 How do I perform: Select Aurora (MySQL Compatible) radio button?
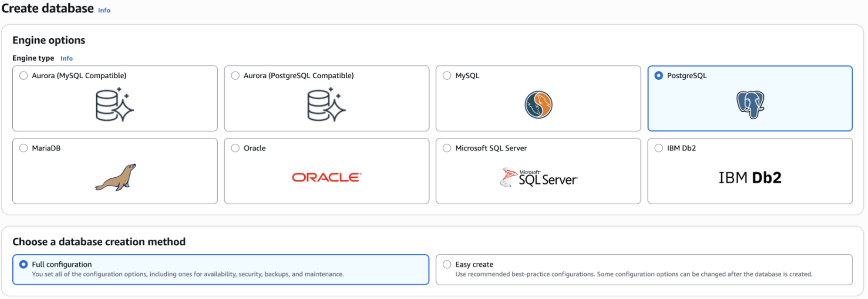point(24,75)
